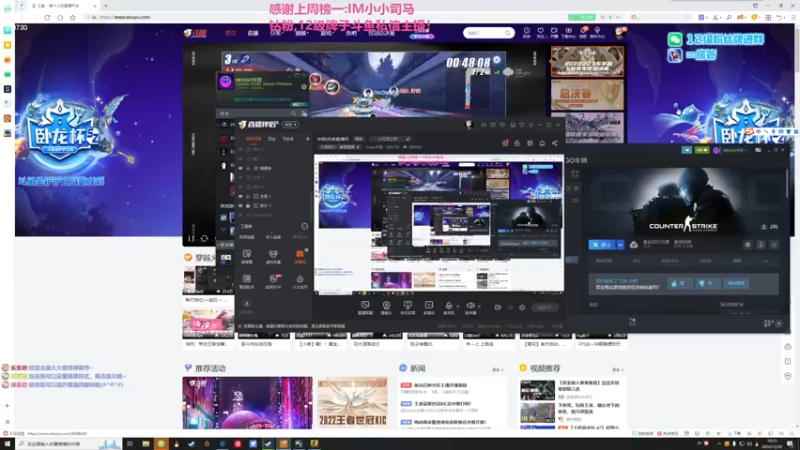The width and height of the screenshot is (800, 450).
Task: Collapse the 工具箱 toolbox section with the round icon
Action: point(305,227)
